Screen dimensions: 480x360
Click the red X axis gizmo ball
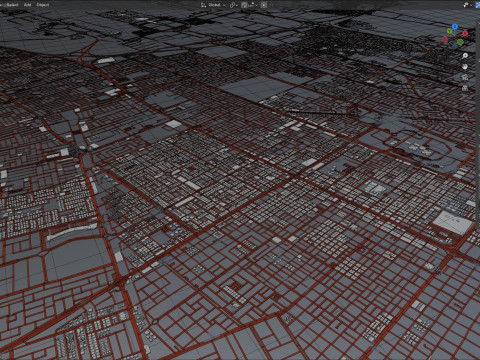pos(465,33)
